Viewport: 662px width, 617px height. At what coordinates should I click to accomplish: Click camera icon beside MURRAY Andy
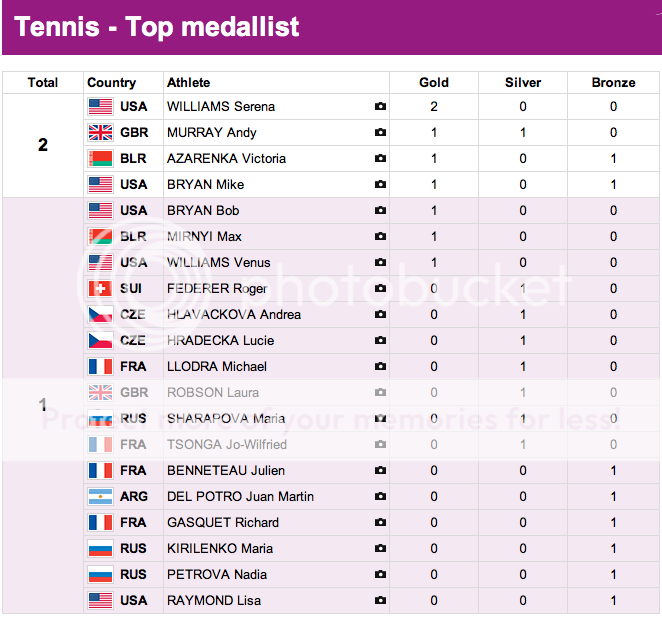coord(380,132)
